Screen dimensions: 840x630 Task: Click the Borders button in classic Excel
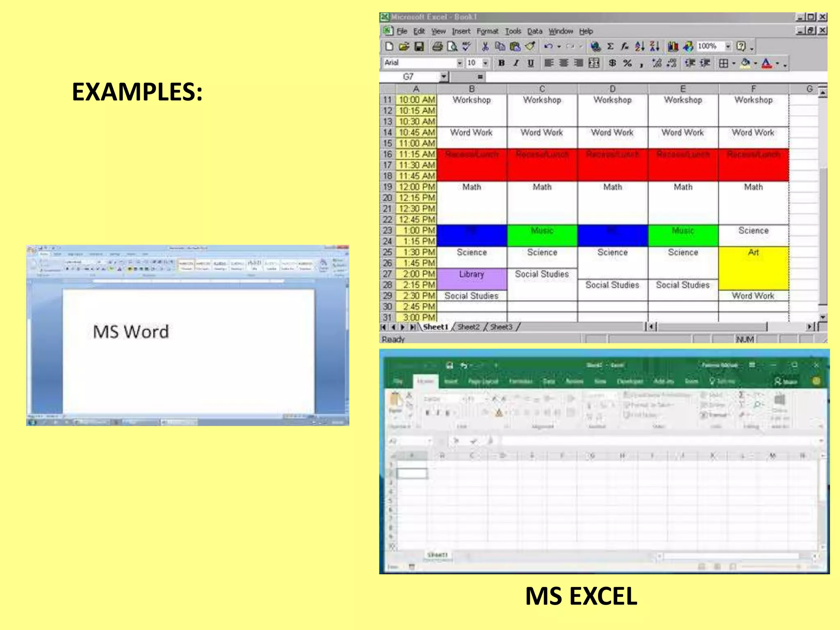724,63
